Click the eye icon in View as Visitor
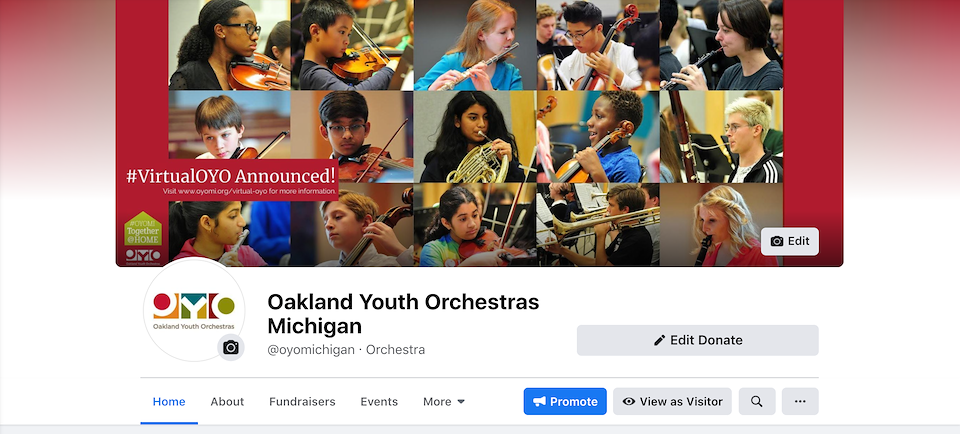 (629, 402)
